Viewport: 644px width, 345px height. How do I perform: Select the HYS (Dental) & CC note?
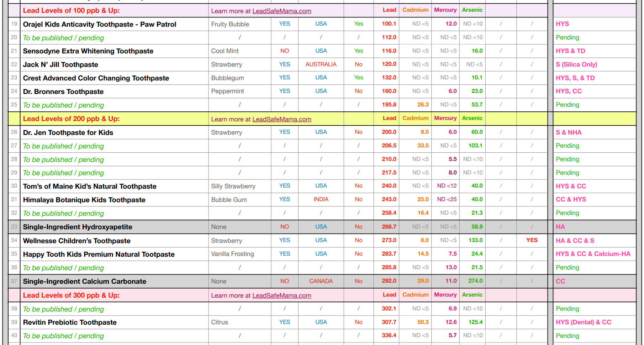point(584,322)
